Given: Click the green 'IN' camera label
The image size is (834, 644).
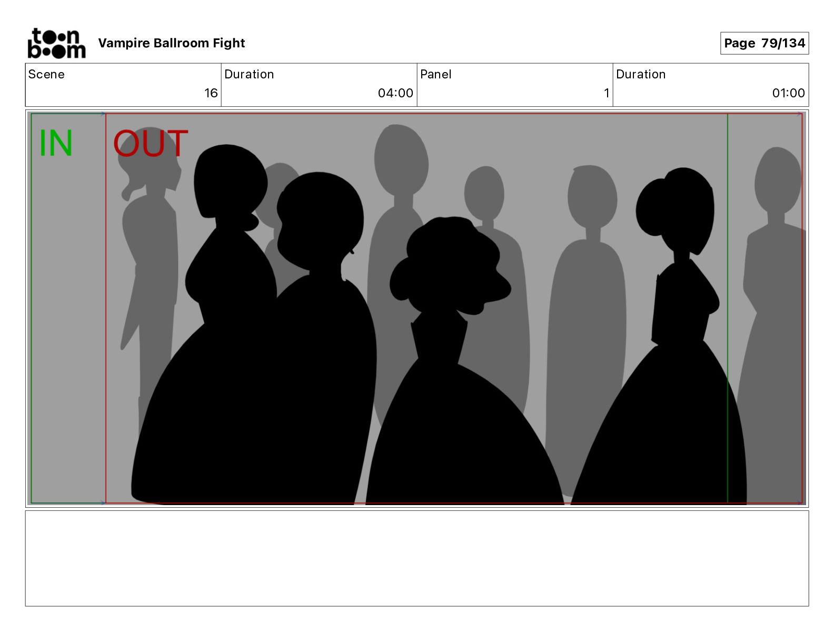Looking at the screenshot, I should 56,143.
